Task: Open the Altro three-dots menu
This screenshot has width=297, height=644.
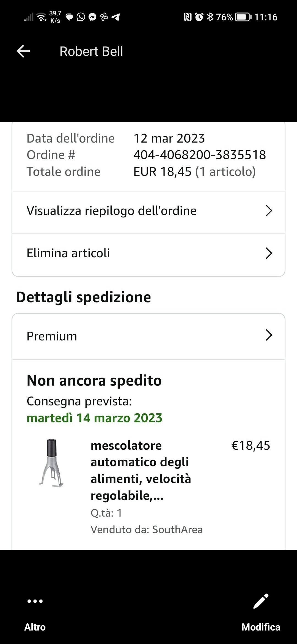Action: pos(35,601)
